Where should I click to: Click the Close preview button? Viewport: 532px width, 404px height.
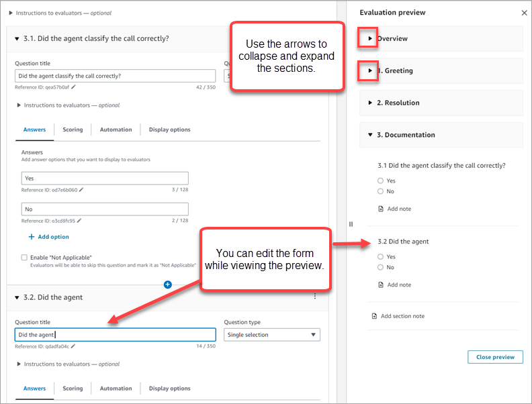[x=494, y=357]
